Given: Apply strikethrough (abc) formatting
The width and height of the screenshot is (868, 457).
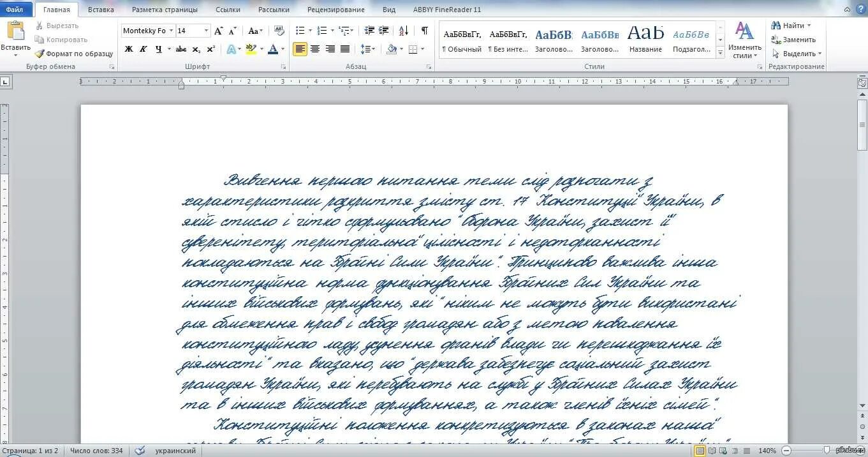Looking at the screenshot, I should click(181, 49).
